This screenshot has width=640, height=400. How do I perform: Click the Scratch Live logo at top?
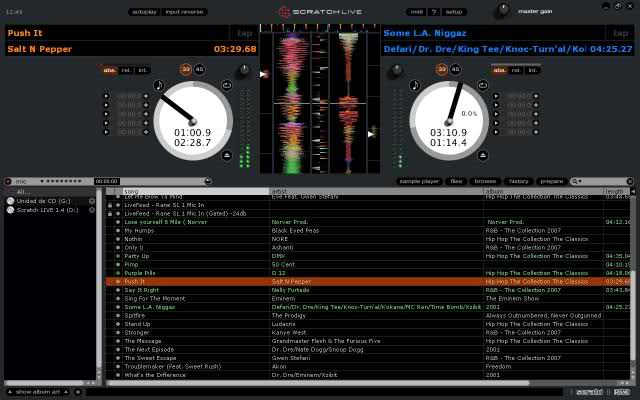[x=320, y=12]
